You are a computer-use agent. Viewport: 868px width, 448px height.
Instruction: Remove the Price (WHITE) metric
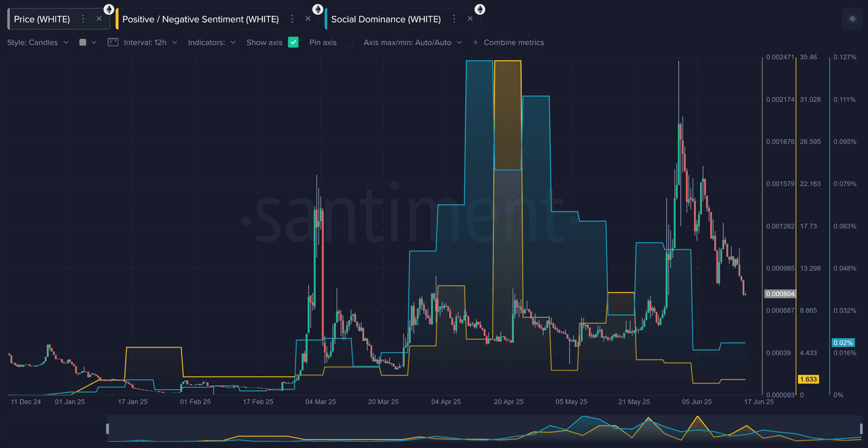point(99,19)
